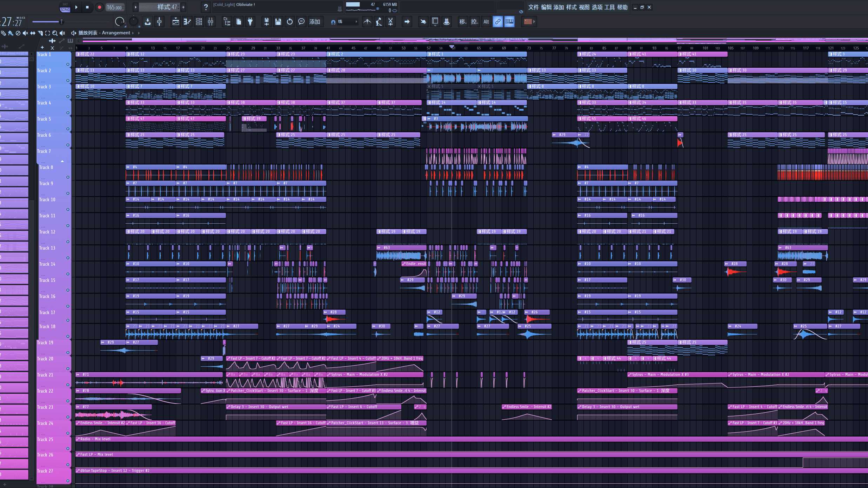Viewport: 868px width, 488px height.
Task: Click bar 81 on the timeline ruler
Action: (x=579, y=48)
